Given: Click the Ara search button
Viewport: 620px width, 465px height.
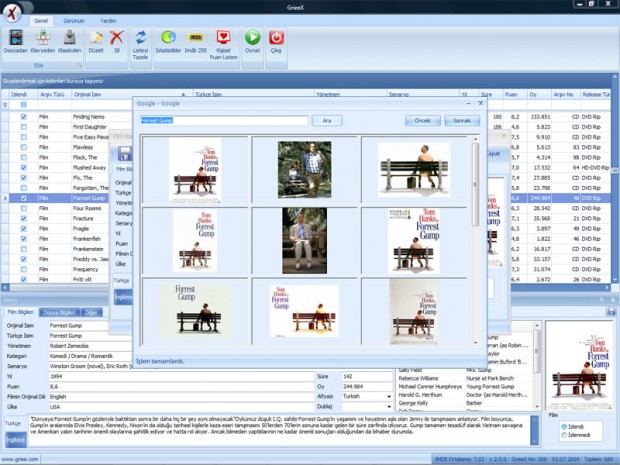Looking at the screenshot, I should 327,121.
